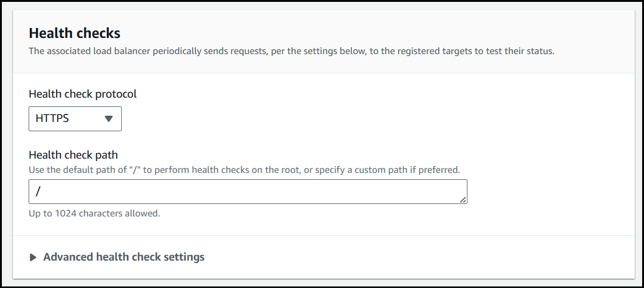Click the word "settings" in the expander row
This screenshot has width=644, height=288.
184,257
